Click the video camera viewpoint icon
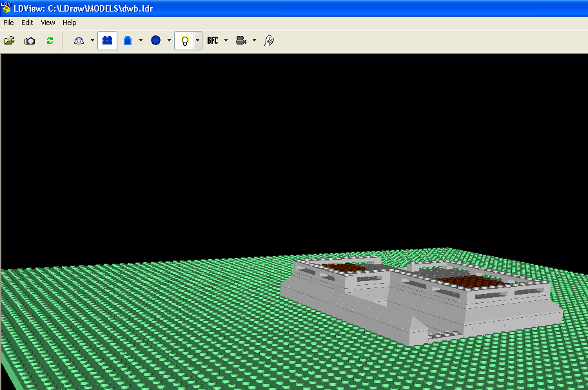Screen dimensions: 588x390 click(x=241, y=41)
